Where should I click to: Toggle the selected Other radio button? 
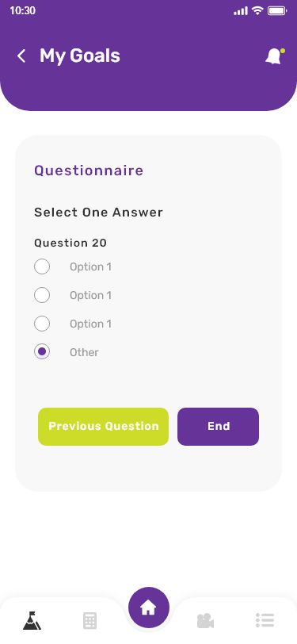[x=42, y=352]
